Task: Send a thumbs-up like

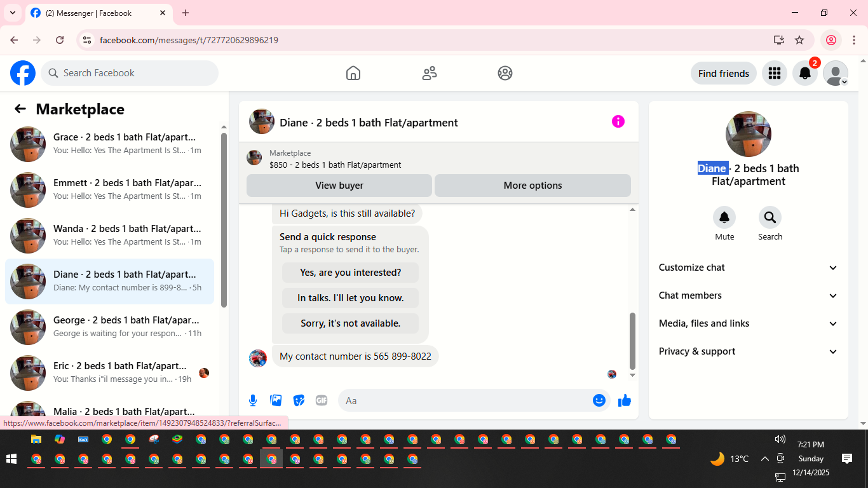Action: point(625,400)
